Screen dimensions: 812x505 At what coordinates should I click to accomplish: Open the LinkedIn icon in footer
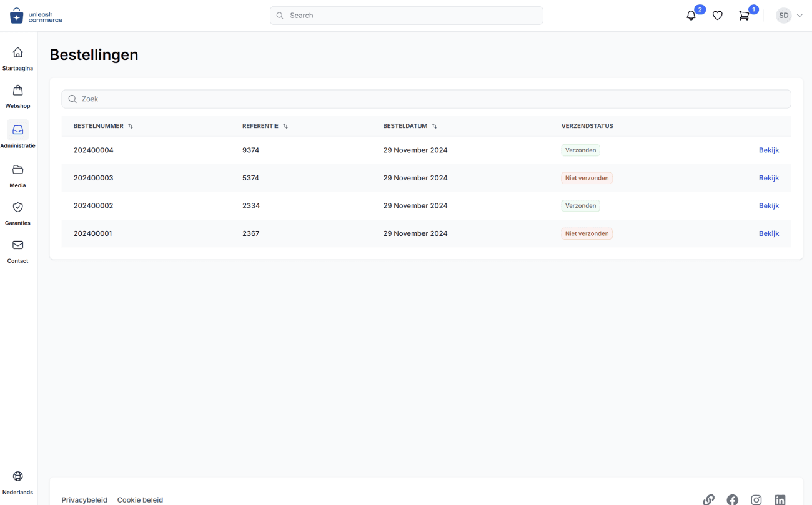click(780, 499)
